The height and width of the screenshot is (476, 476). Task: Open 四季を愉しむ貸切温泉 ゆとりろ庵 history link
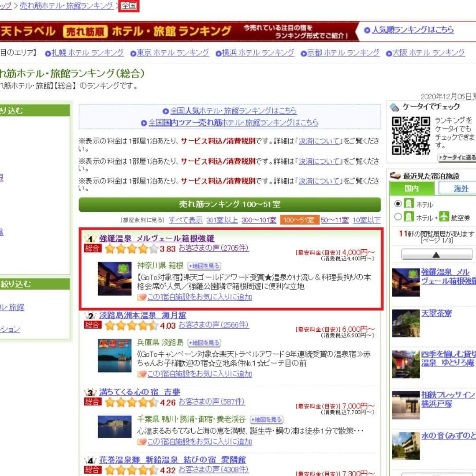[448, 359]
